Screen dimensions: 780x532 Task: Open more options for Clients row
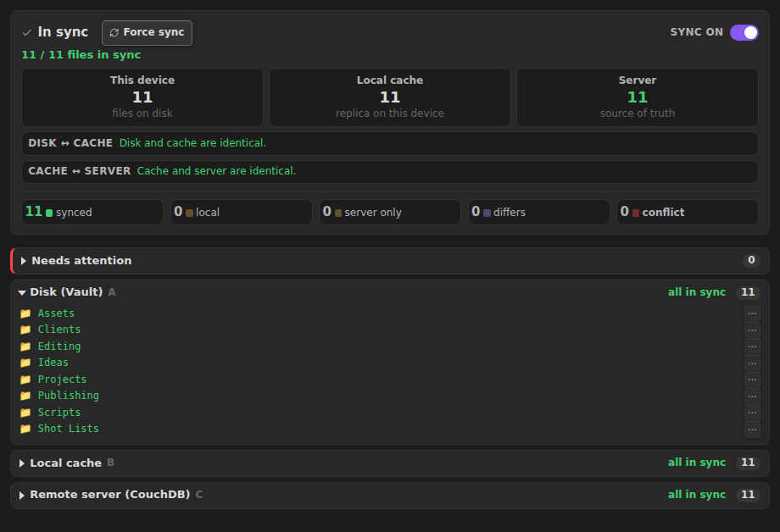coord(752,330)
